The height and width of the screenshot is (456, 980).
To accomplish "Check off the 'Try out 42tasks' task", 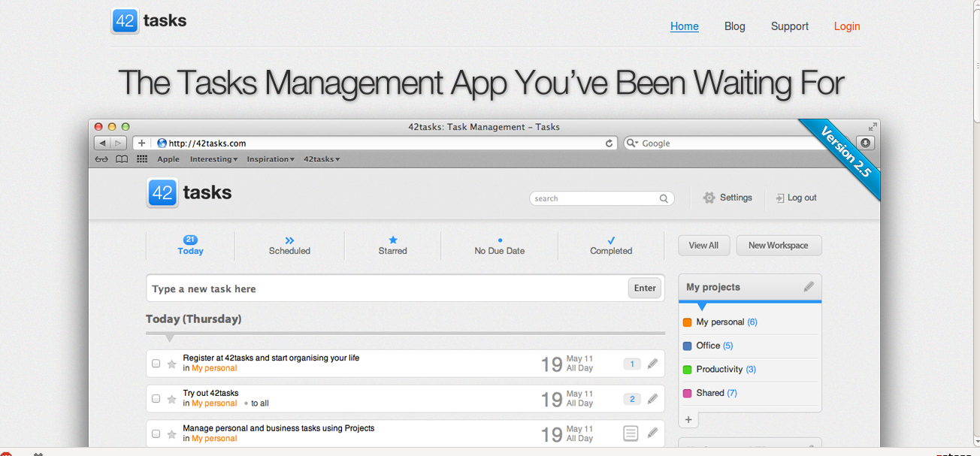I will coord(156,399).
